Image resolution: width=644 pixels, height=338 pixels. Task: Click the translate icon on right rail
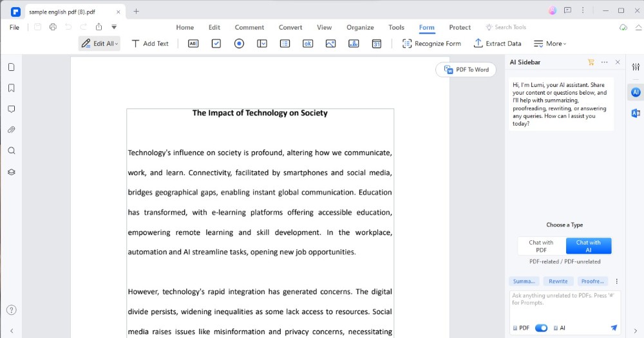pos(636,113)
